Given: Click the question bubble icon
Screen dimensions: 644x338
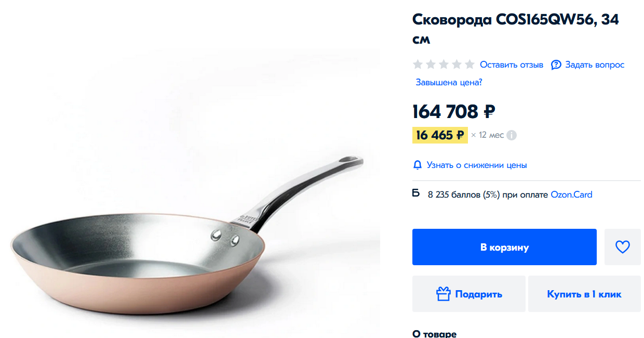Looking at the screenshot, I should pyautogui.click(x=556, y=65).
